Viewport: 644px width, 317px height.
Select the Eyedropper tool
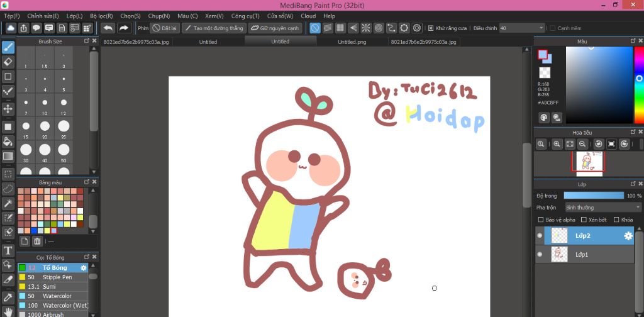8,298
